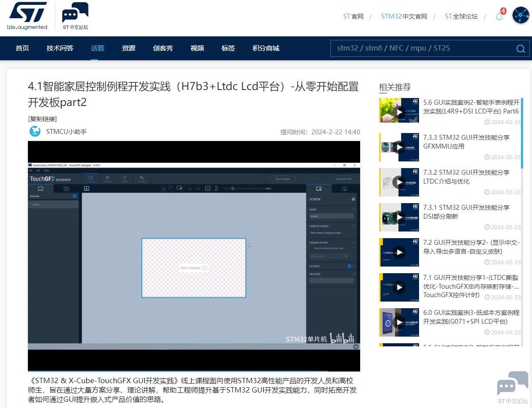Switch to Config tab in TouchGFX video
Image resolution: width=532 pixels, height=408 pixels.
142,178
